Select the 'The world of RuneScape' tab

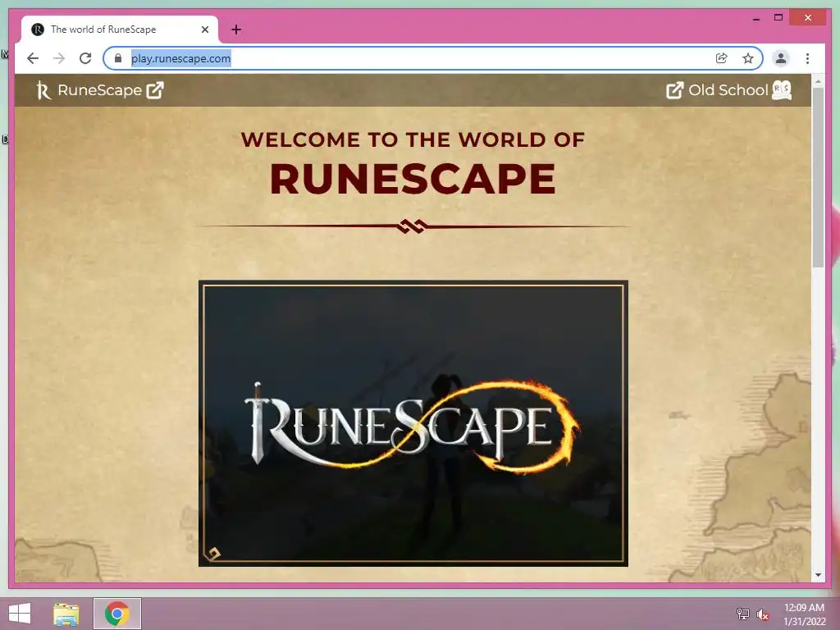pos(120,30)
